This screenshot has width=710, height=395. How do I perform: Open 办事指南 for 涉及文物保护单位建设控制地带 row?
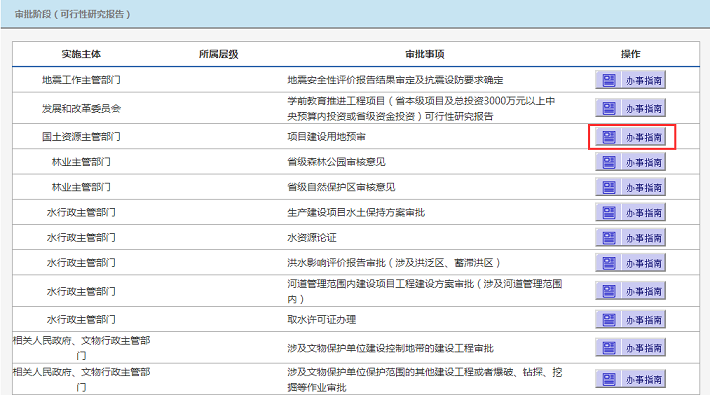(x=630, y=348)
